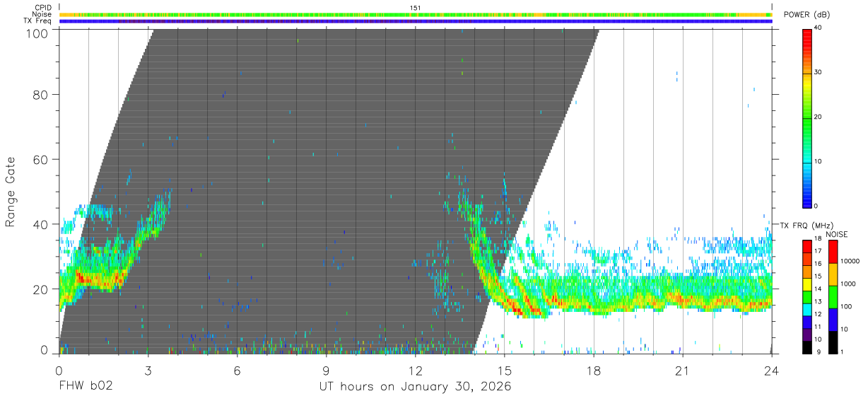Click the 10000 label on NOISE legend

point(850,261)
